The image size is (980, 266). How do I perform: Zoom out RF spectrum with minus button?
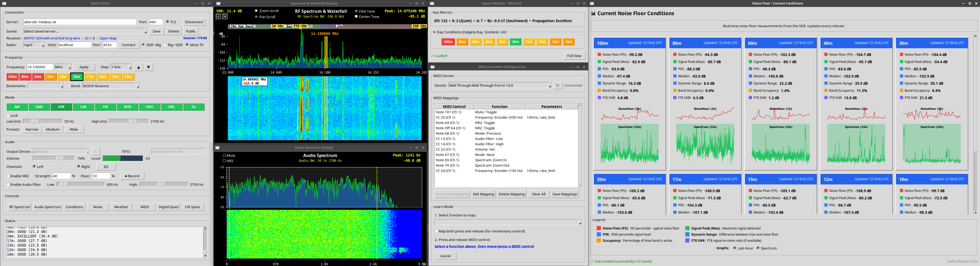(218, 16)
